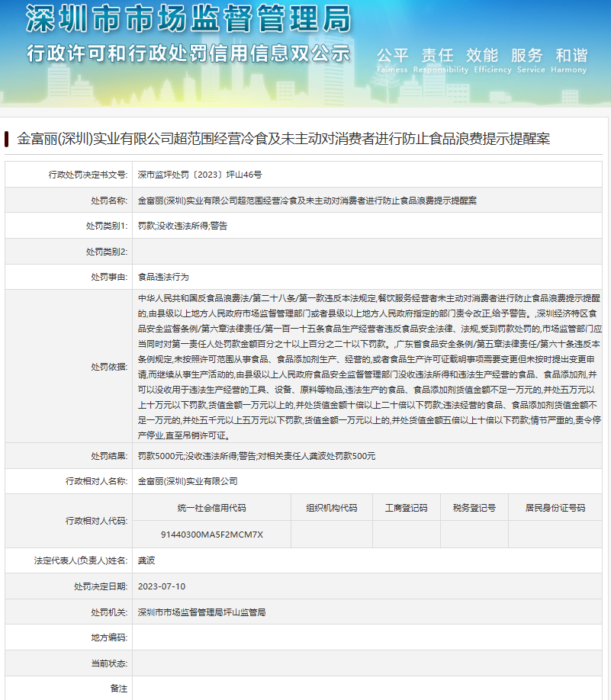Select credit code 91440300MA5F2MCM7X
Image resolution: width=611 pixels, height=700 pixels.
[x=212, y=535]
